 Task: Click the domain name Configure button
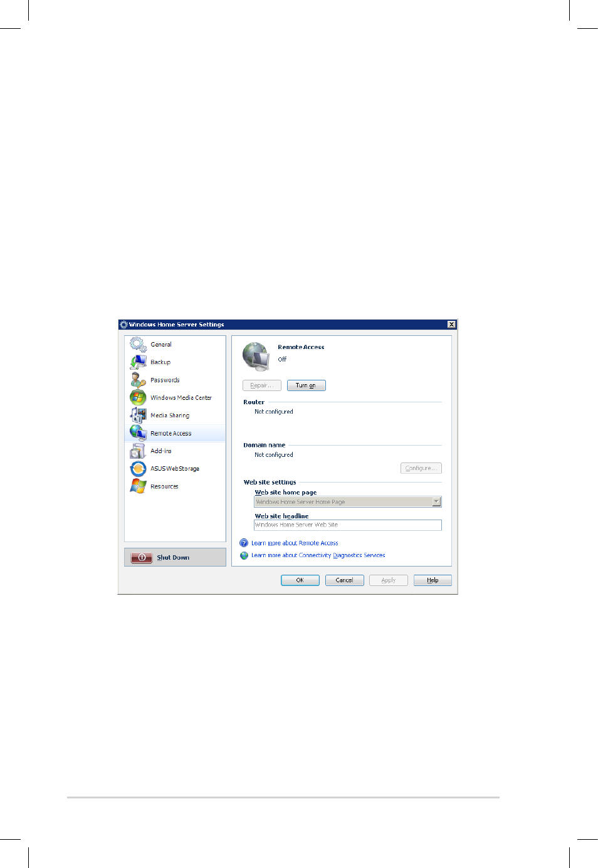[x=421, y=468]
